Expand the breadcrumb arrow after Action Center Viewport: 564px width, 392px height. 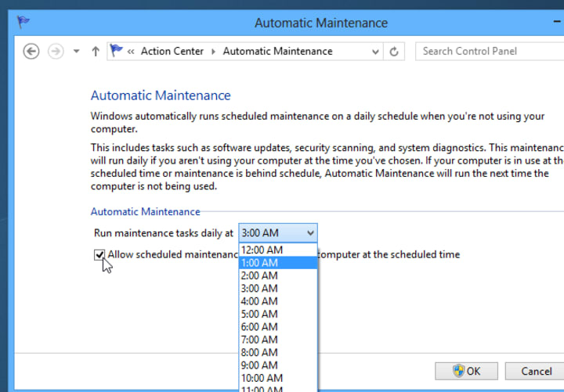213,52
